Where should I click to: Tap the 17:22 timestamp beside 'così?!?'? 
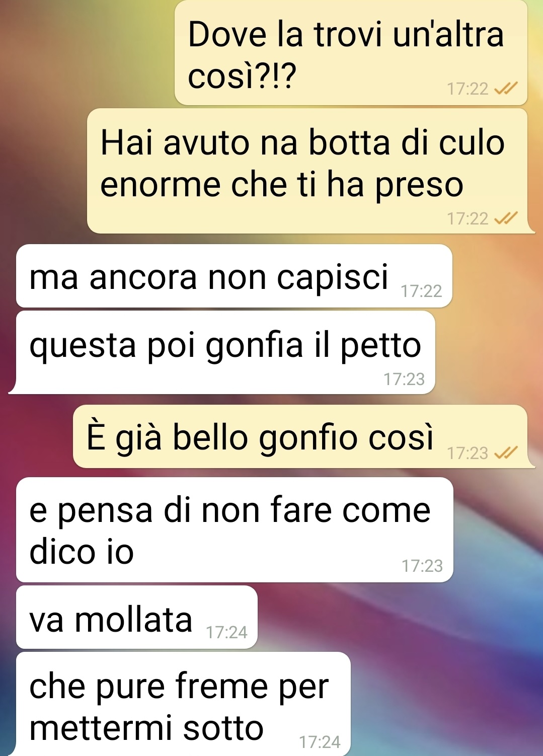click(468, 89)
